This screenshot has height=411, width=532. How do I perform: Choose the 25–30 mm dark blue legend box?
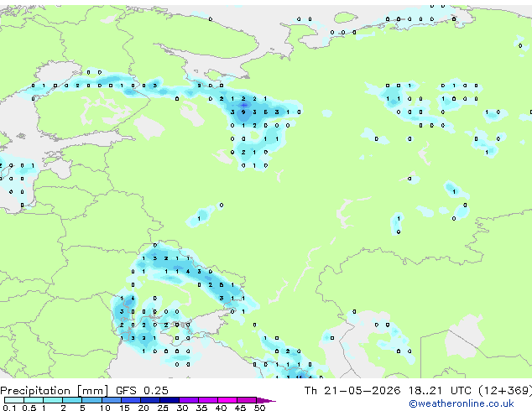click(169, 400)
